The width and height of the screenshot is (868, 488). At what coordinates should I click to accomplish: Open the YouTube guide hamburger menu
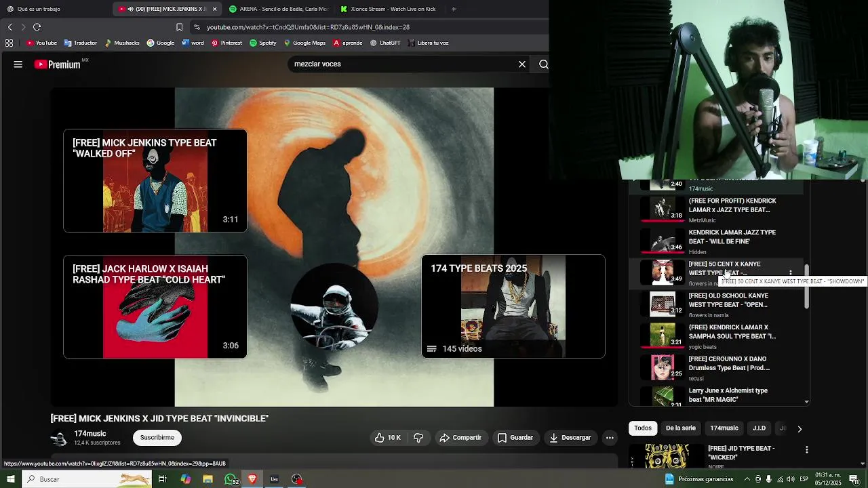[x=18, y=64]
